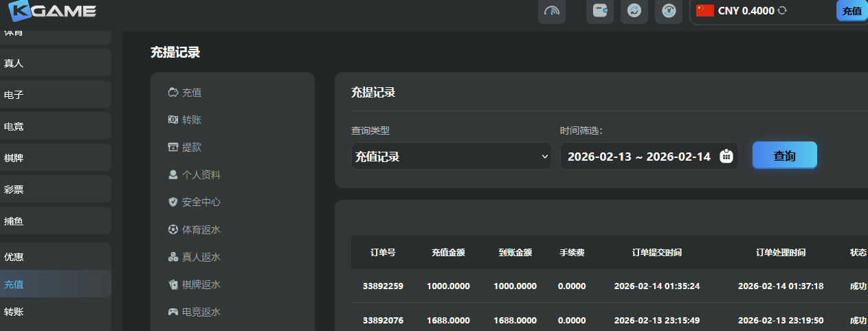The width and height of the screenshot is (868, 331).
Task: Open the date range field 2026-02-13 ~ 2026-02-14
Action: pos(638,157)
